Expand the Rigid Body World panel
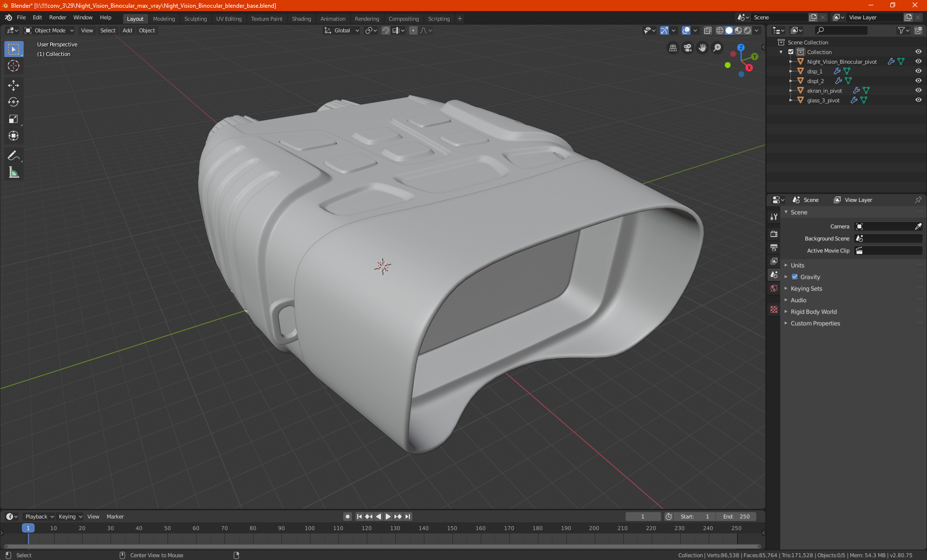This screenshot has height=560, width=927. (x=814, y=311)
